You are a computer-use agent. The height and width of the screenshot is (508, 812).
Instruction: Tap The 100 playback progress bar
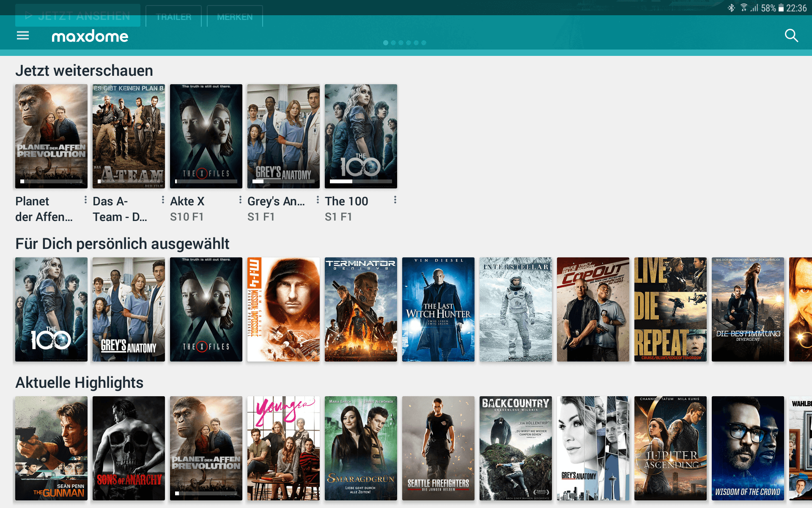click(361, 181)
